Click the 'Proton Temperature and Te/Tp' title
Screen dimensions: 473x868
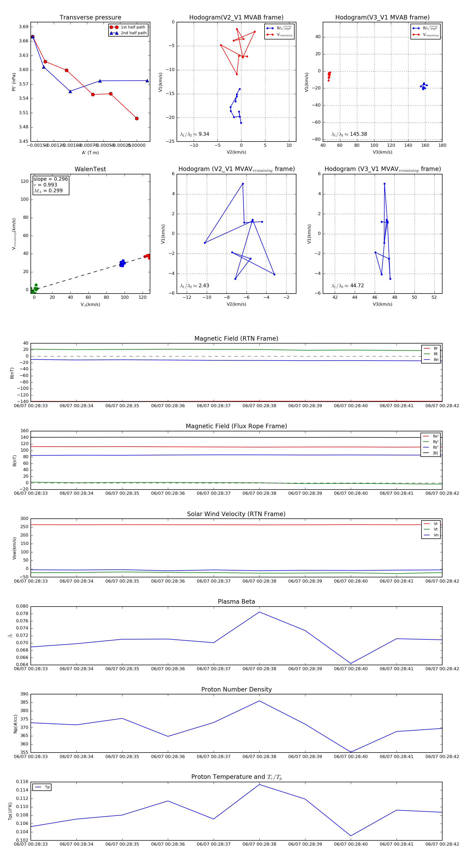236,777
